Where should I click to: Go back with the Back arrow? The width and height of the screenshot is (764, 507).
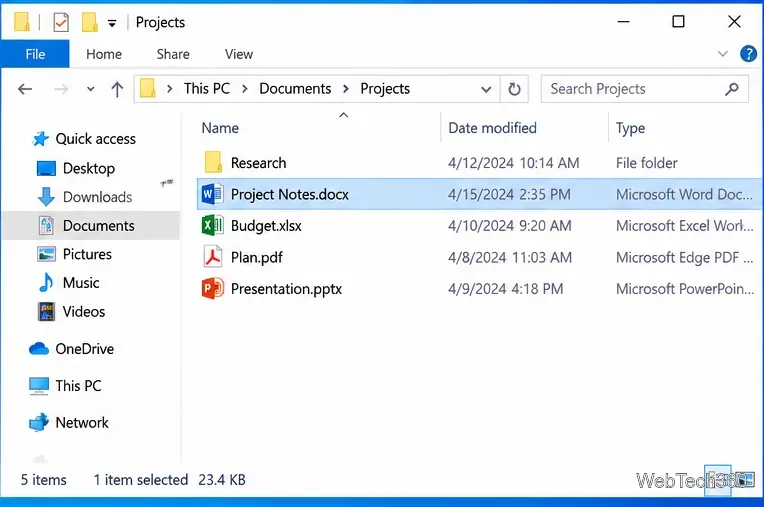tap(25, 89)
